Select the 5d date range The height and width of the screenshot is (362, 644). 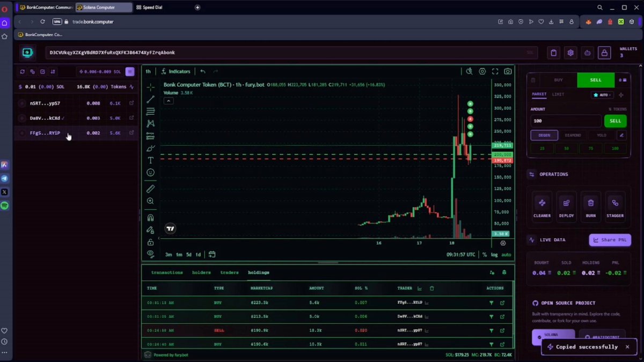[188, 255]
